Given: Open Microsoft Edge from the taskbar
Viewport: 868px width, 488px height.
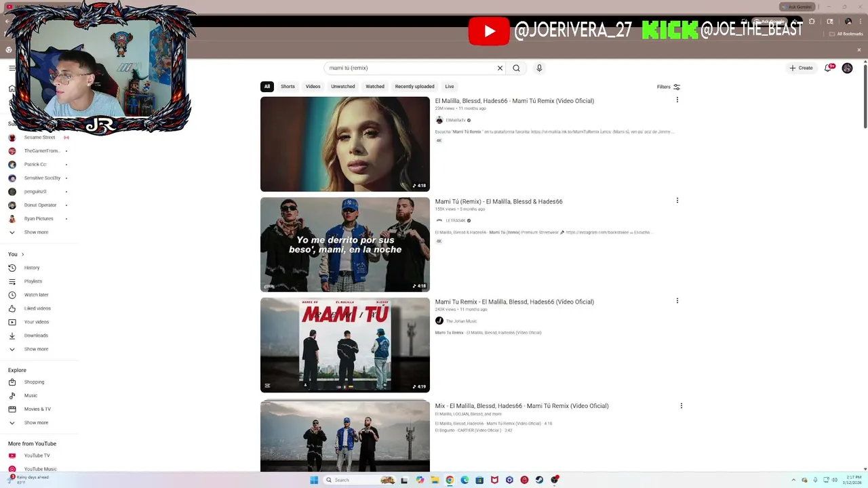Looking at the screenshot, I should coord(465,480).
